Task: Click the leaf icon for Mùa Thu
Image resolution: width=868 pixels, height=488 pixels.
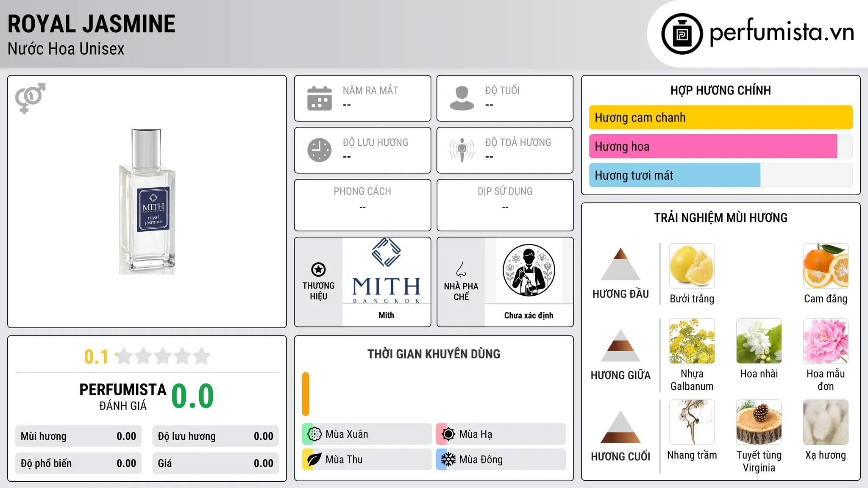Action: point(314,460)
